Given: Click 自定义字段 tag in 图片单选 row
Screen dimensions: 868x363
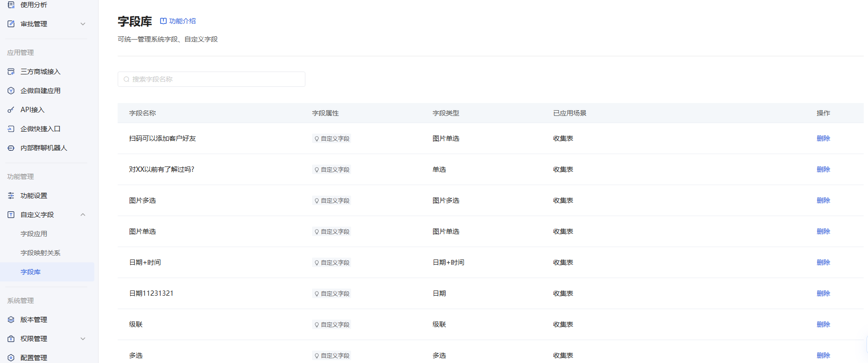Looking at the screenshot, I should [332, 231].
